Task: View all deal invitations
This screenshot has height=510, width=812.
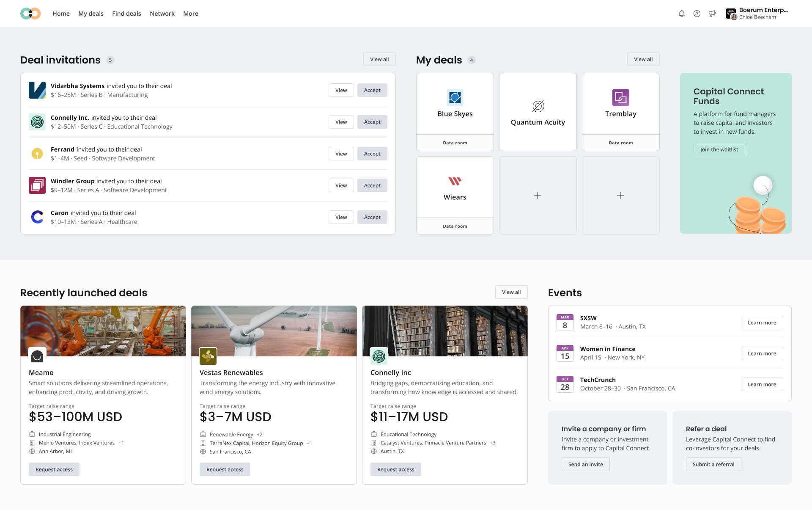Action: click(x=379, y=59)
